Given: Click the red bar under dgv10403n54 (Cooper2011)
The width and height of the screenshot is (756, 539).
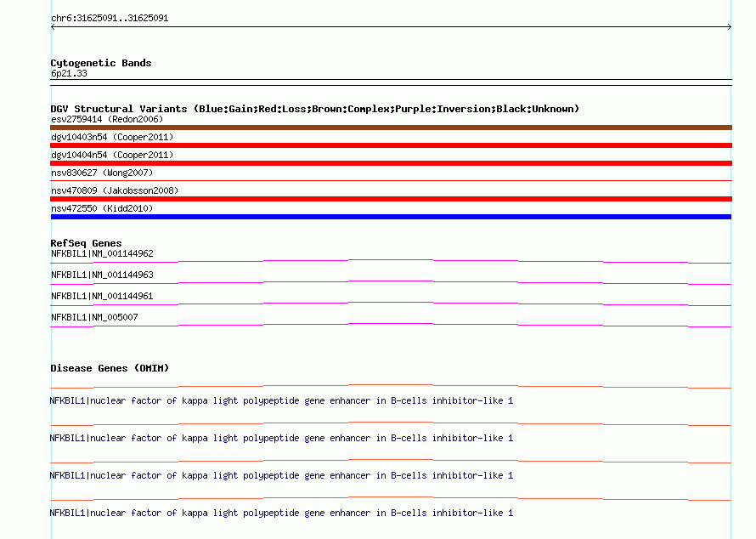Looking at the screenshot, I should point(391,145).
